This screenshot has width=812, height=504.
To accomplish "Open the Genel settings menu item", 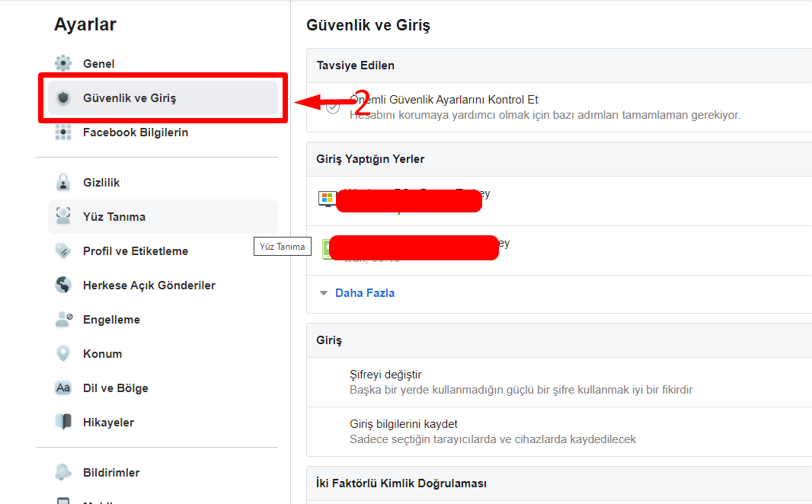I will (99, 64).
